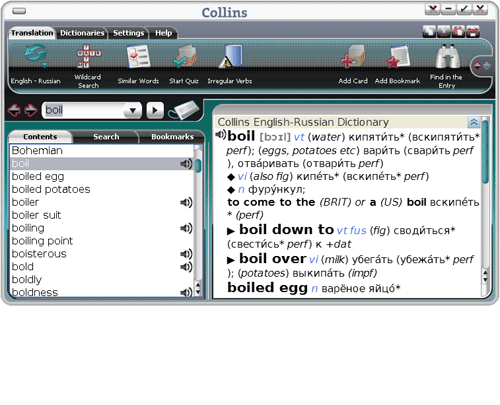Select boldly in word list
This screenshot has height=405, width=500.
[x=102, y=280]
